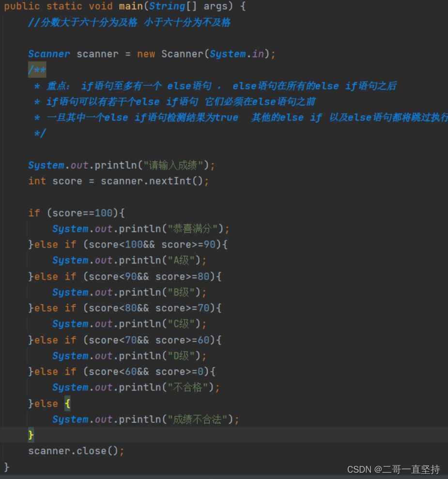Click the println 成绩不合法 statement

point(146,419)
